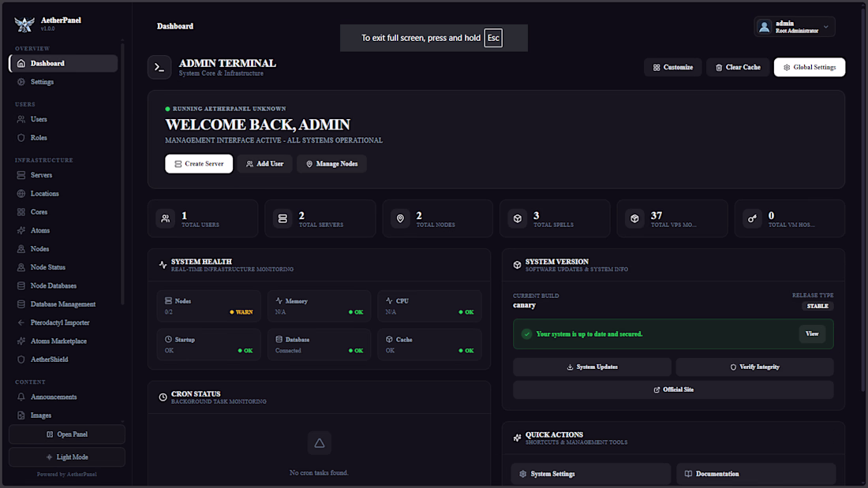Click the Startup health tile
Image resolution: width=868 pixels, height=488 pixels.
pos(208,345)
